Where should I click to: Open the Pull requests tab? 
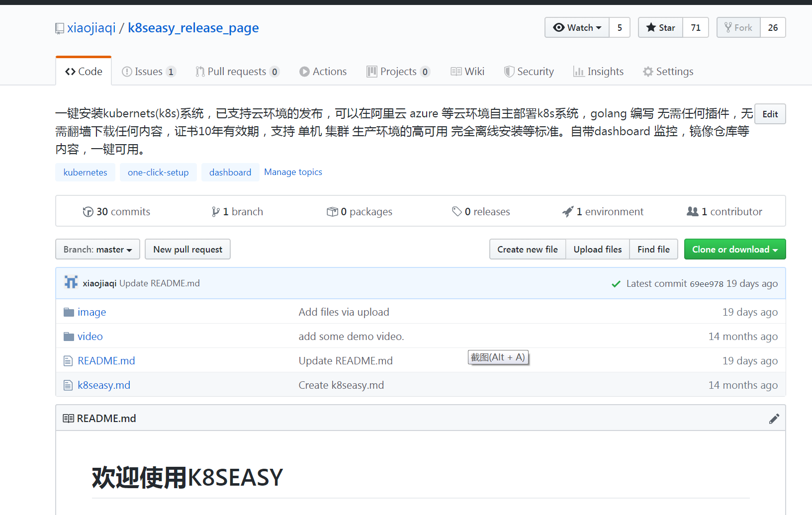237,72
